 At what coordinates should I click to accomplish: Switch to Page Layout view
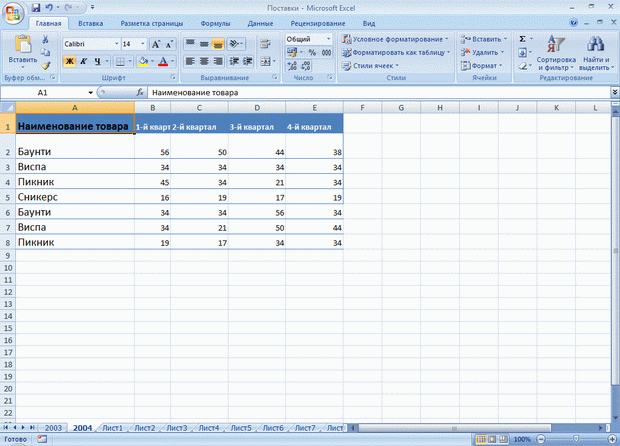tap(492, 439)
